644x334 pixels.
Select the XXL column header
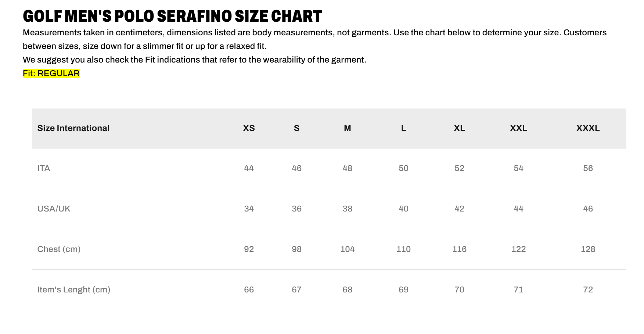pos(518,128)
